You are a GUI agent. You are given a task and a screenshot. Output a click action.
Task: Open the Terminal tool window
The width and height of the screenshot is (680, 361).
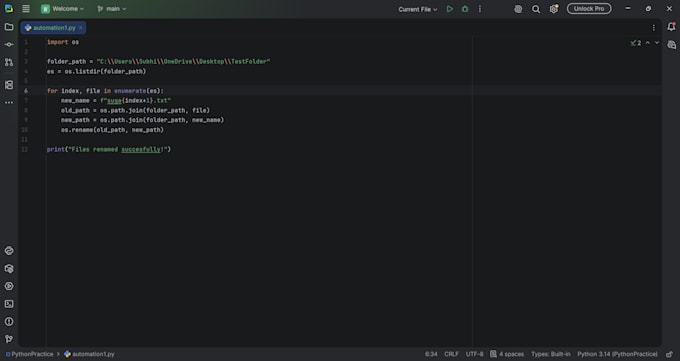(9, 304)
